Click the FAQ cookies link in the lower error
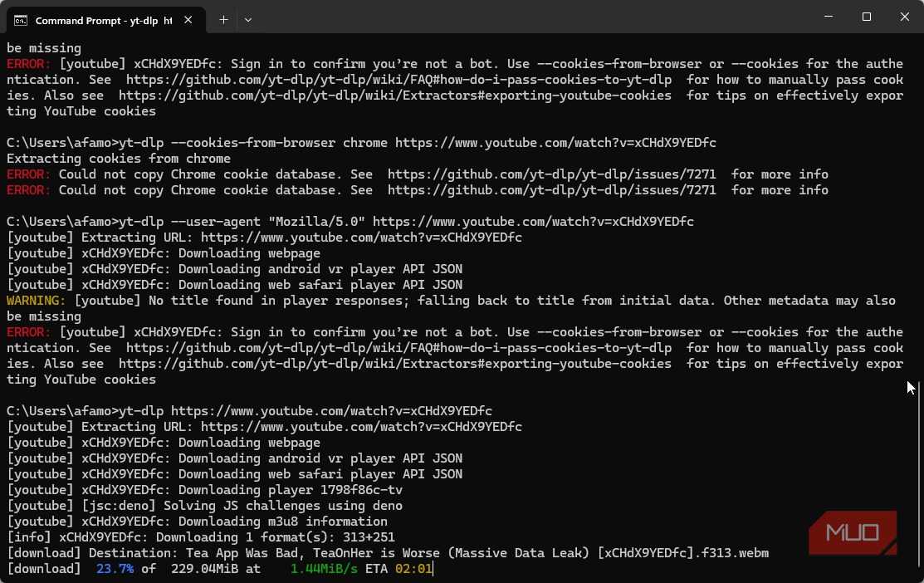924x583 pixels. (x=398, y=348)
